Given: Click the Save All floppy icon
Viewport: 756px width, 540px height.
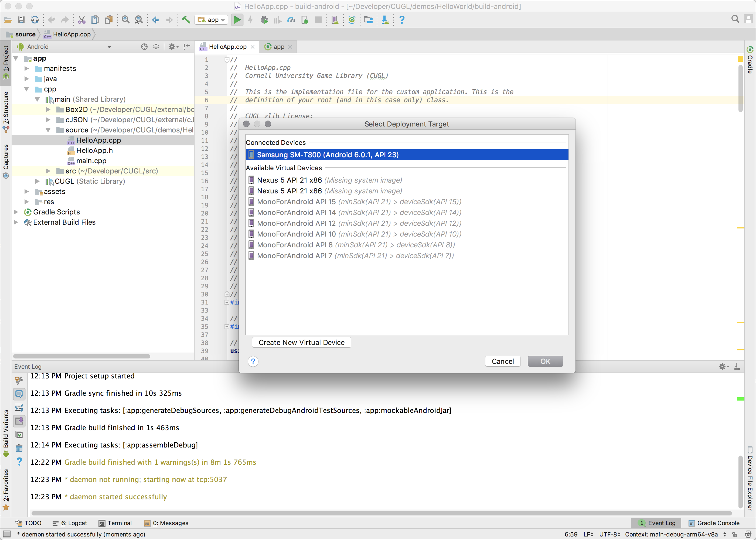Looking at the screenshot, I should (21, 20).
